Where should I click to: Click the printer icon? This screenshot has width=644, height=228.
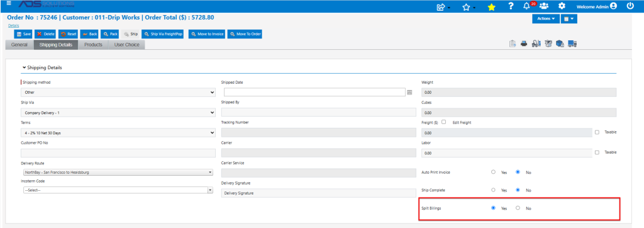524,43
